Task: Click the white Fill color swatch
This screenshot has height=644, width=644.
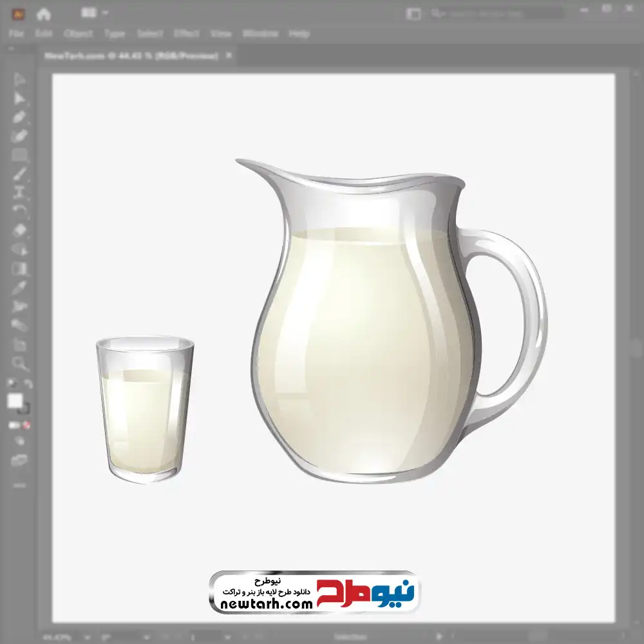Action: (x=15, y=401)
